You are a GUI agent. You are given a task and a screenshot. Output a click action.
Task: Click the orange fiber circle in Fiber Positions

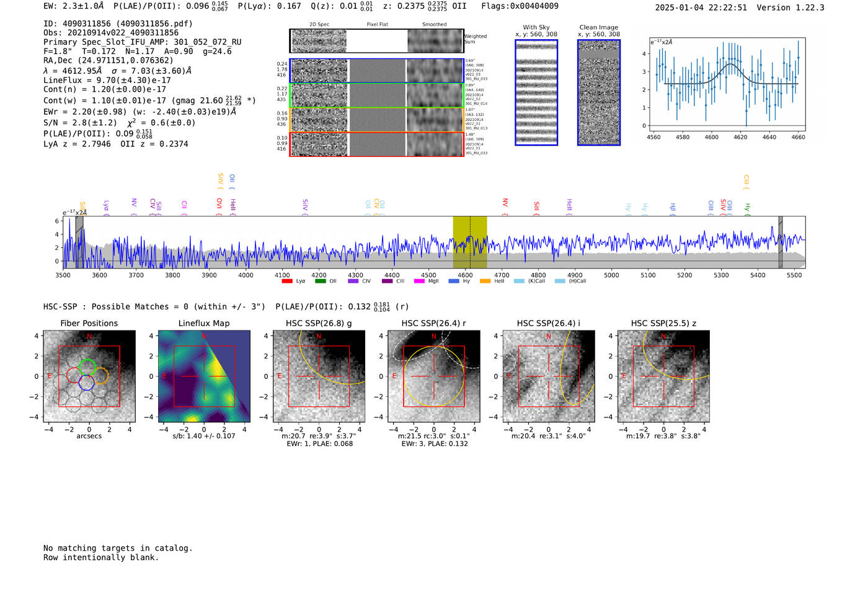pos(100,376)
